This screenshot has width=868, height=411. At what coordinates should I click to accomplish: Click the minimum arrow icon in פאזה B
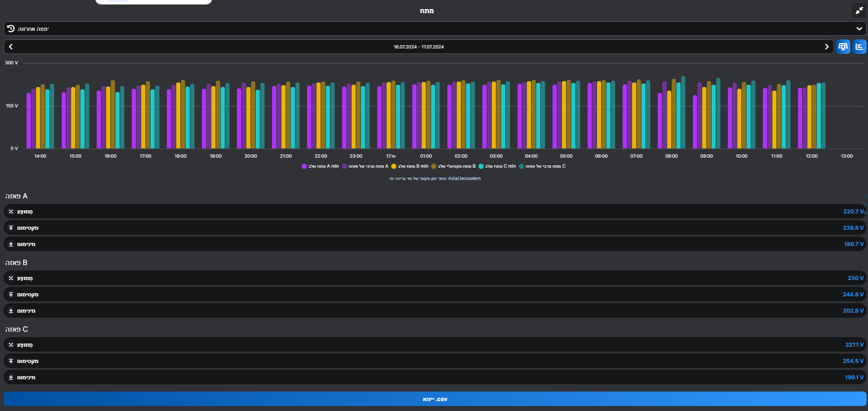pyautogui.click(x=11, y=311)
